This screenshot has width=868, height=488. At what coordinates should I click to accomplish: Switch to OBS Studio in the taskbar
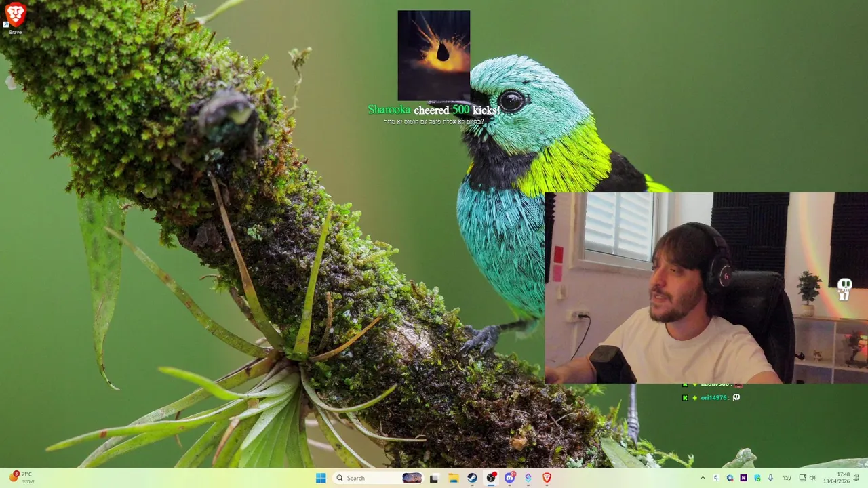click(491, 478)
